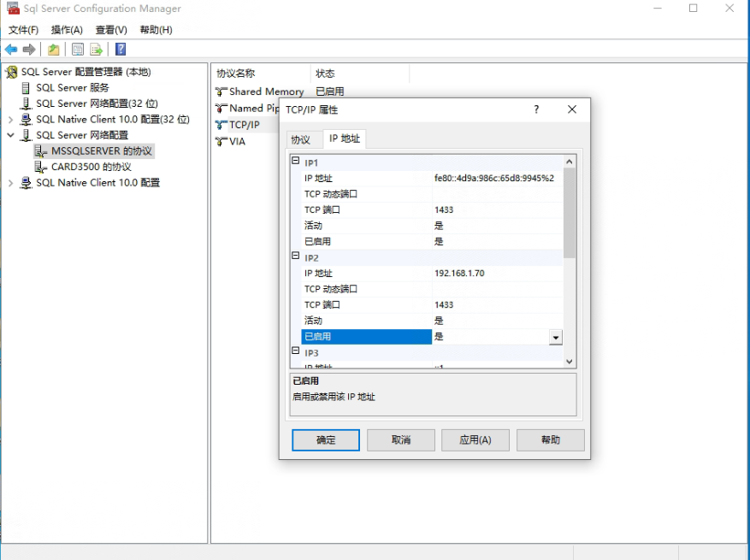
Task: Click the empty IP2 TCP 动态端口 value
Action: pyautogui.click(x=498, y=289)
